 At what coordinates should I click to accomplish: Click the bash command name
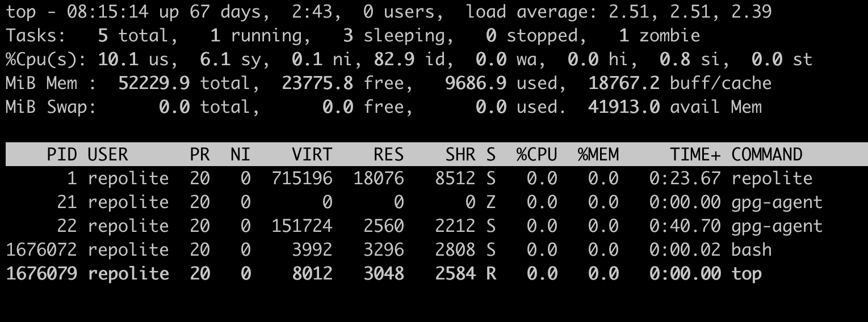click(x=752, y=250)
